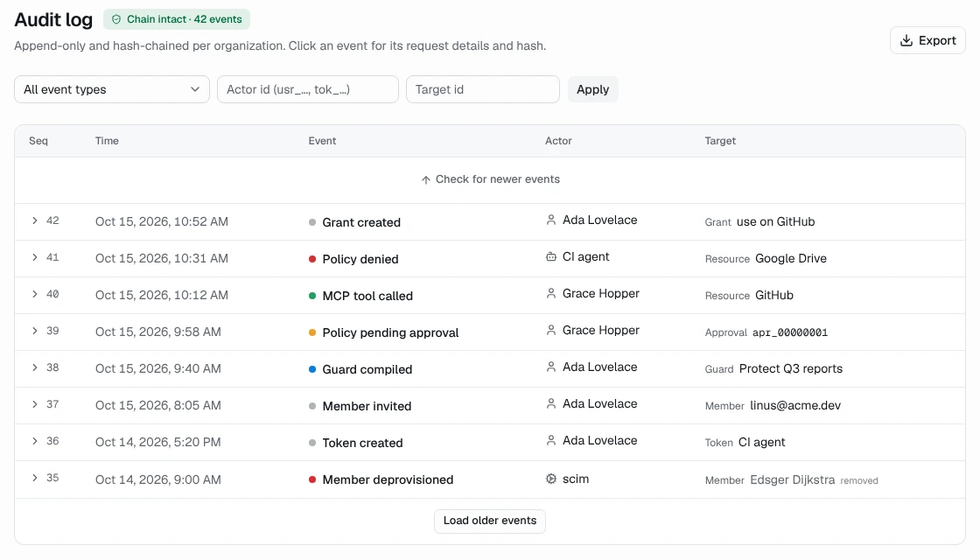
Task: Click the Target column header
Action: coord(720,141)
